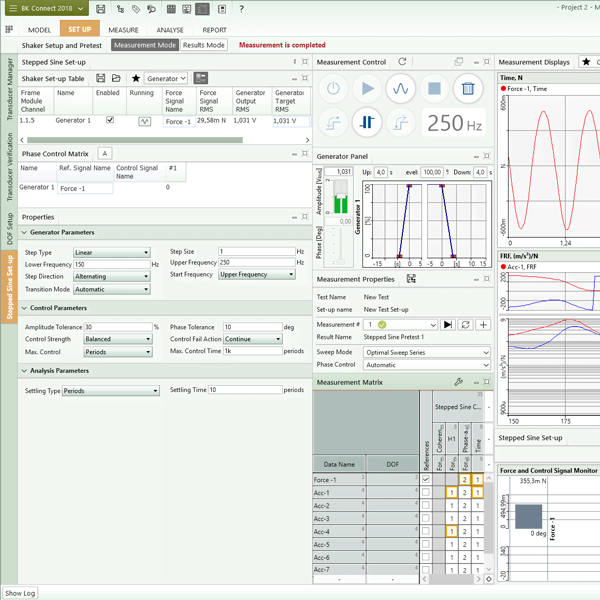Click the refresh icon beside Measurement Control
600x600 pixels.
(402, 62)
